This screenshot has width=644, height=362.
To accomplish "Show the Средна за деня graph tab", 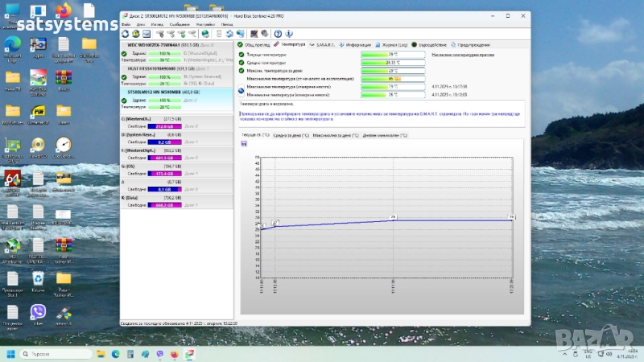I will click(x=291, y=135).
